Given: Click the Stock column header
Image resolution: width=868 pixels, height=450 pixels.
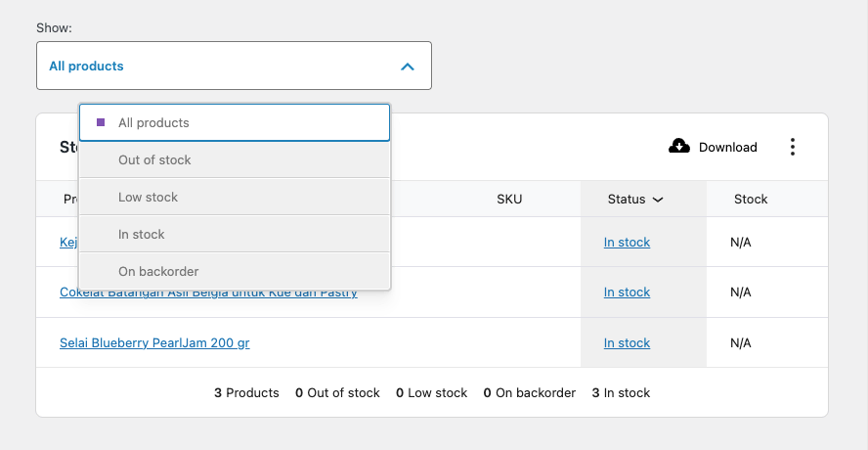Looking at the screenshot, I should pos(751,200).
